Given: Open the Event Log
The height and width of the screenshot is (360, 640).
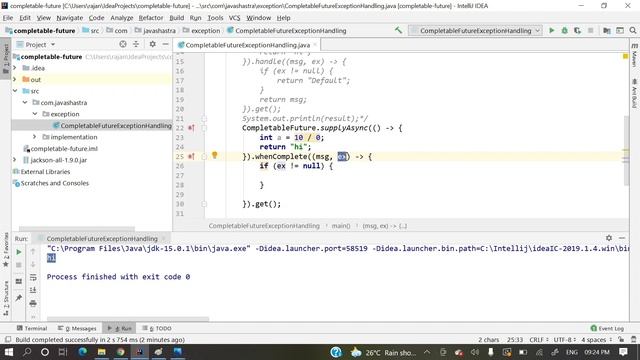Looking at the screenshot, I should point(607,328).
